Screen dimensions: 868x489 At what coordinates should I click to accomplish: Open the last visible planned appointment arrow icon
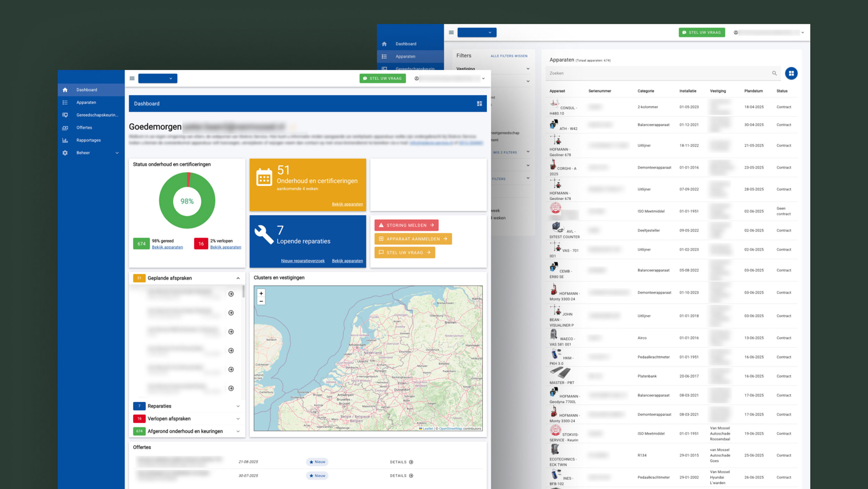tap(231, 388)
